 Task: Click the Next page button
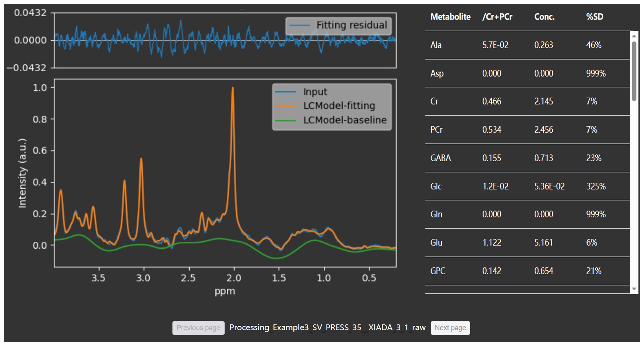click(x=450, y=328)
